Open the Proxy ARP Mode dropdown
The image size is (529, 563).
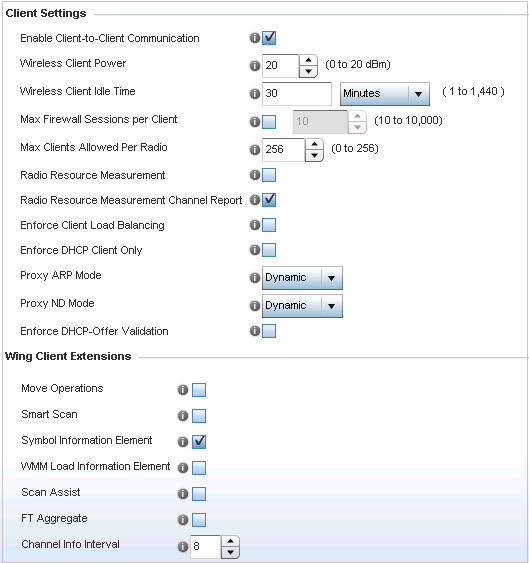coord(302,278)
